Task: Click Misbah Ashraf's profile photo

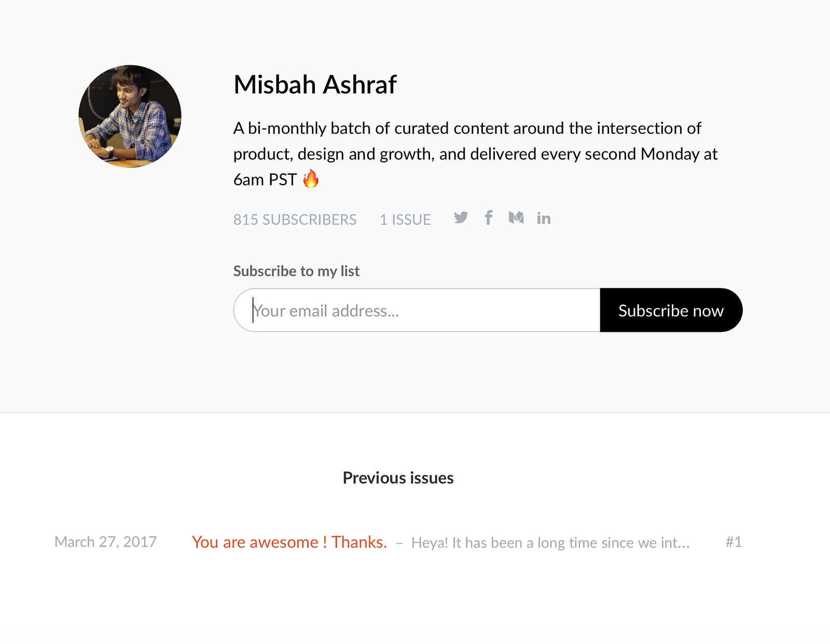Action: point(130,116)
